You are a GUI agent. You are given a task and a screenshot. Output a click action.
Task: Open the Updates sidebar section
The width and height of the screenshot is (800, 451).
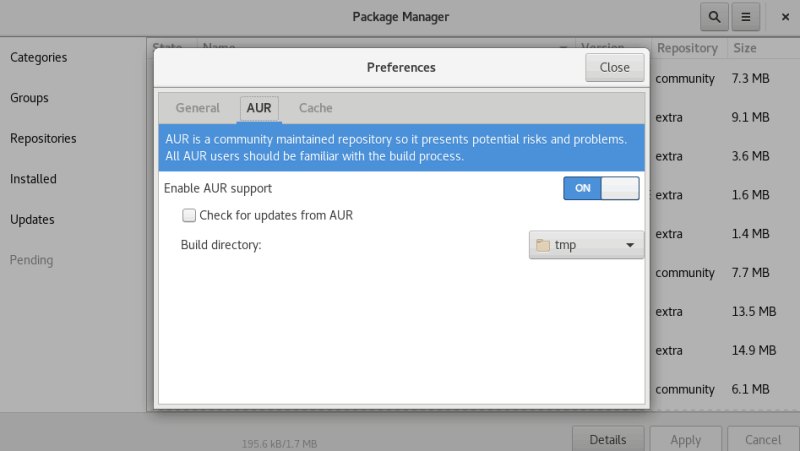pos(32,219)
